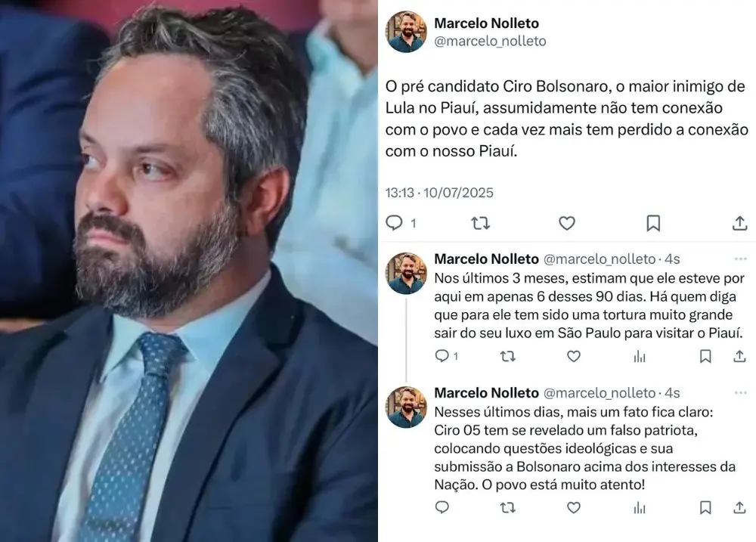Like the 'Nesses últimos dias' tweet
Viewport: 756px width, 542px height.
click(x=573, y=507)
